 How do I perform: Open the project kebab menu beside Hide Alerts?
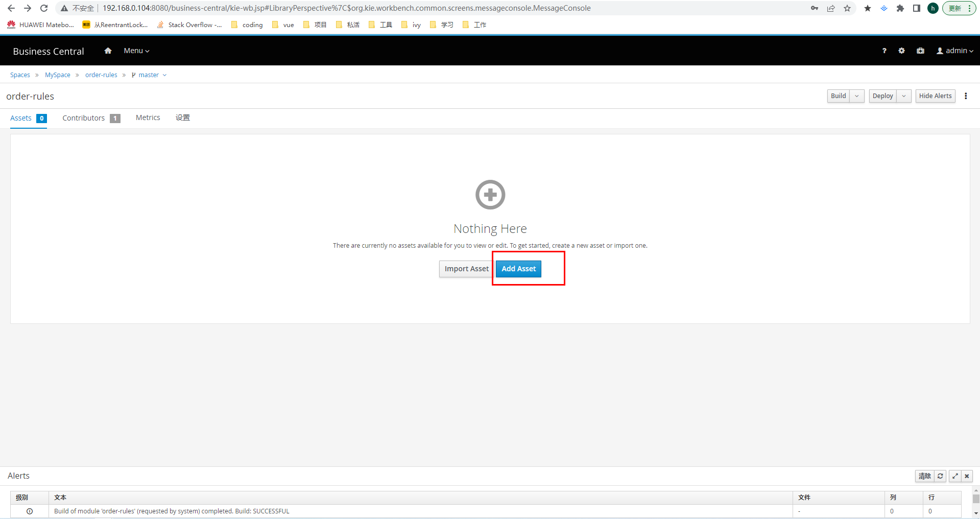[966, 96]
